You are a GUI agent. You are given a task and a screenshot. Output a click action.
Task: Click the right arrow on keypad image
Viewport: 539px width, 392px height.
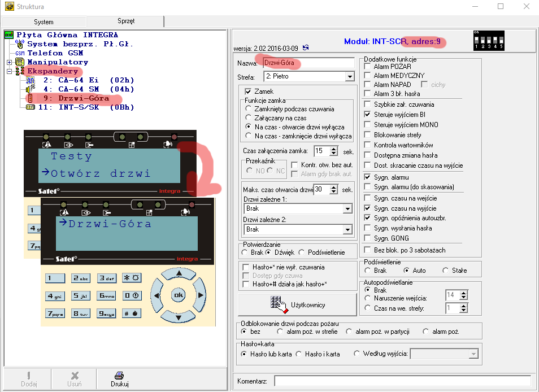tap(201, 295)
